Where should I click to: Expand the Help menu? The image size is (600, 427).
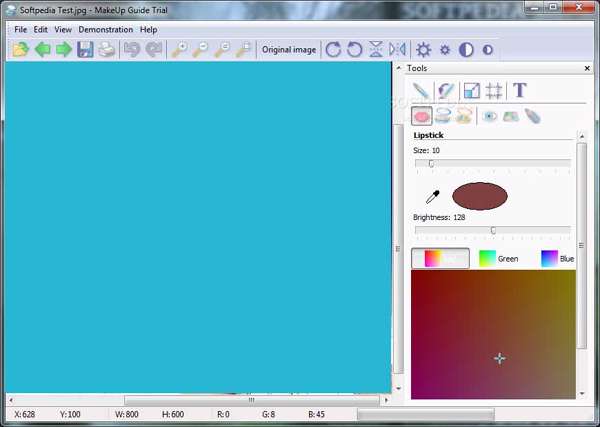[148, 30]
